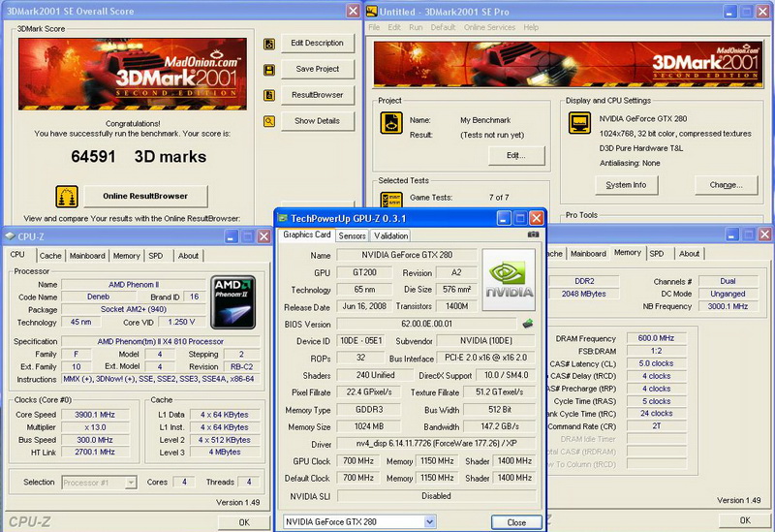Viewport: 775px width, 532px height.
Task: Click the Online ResultBrowser button
Action: pyautogui.click(x=146, y=197)
